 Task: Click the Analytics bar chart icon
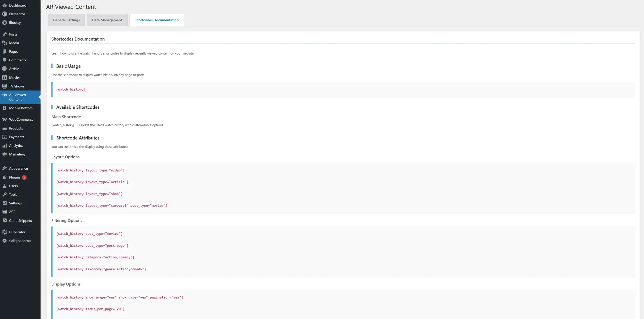[x=5, y=146]
